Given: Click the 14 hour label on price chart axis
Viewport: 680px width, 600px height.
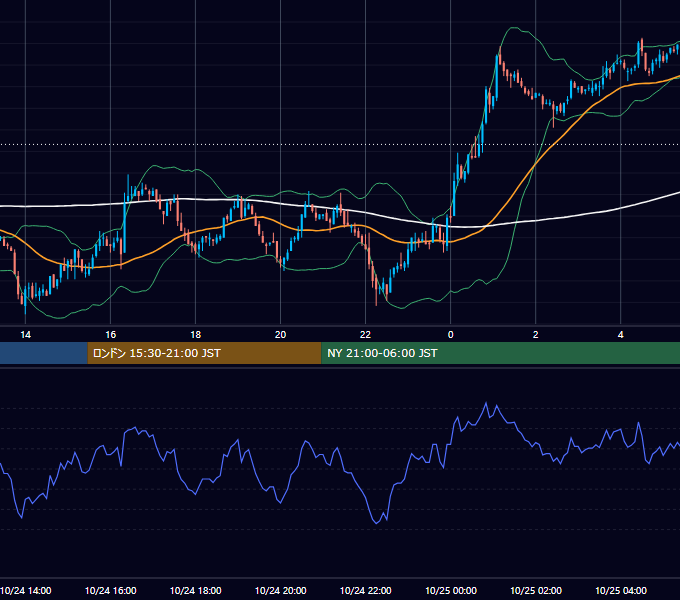Looking at the screenshot, I should (x=26, y=335).
